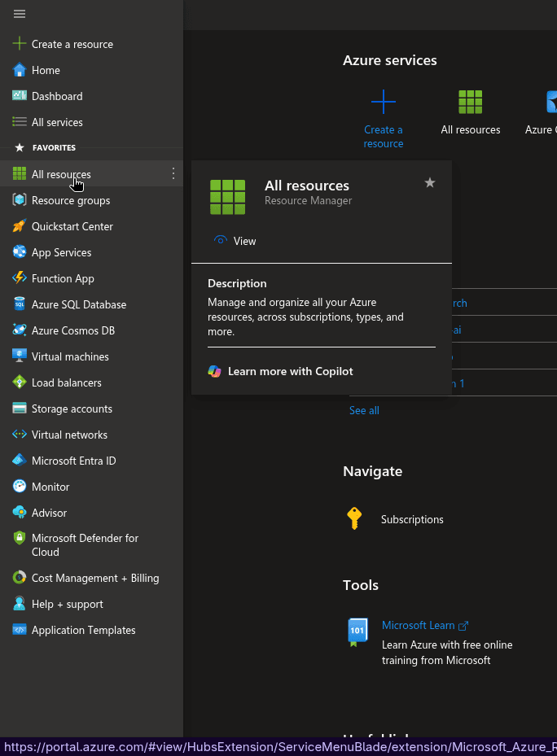Viewport: 557px width, 756px height.
Task: Click the Help + support person icon
Action: click(x=20, y=603)
